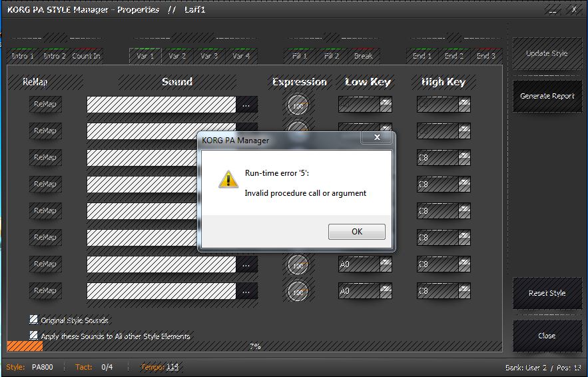Open the first row Low Key dropdown
The image size is (588, 377).
tap(386, 104)
